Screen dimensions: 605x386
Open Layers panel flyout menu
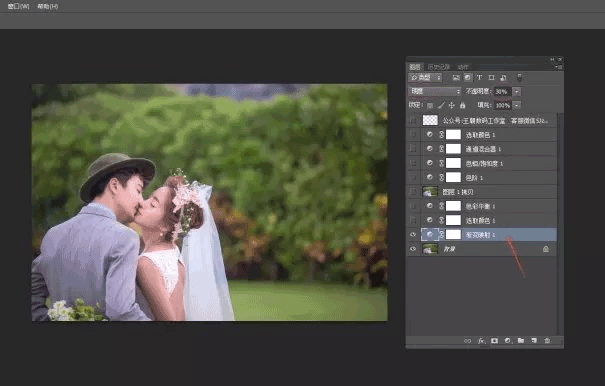coord(559,67)
